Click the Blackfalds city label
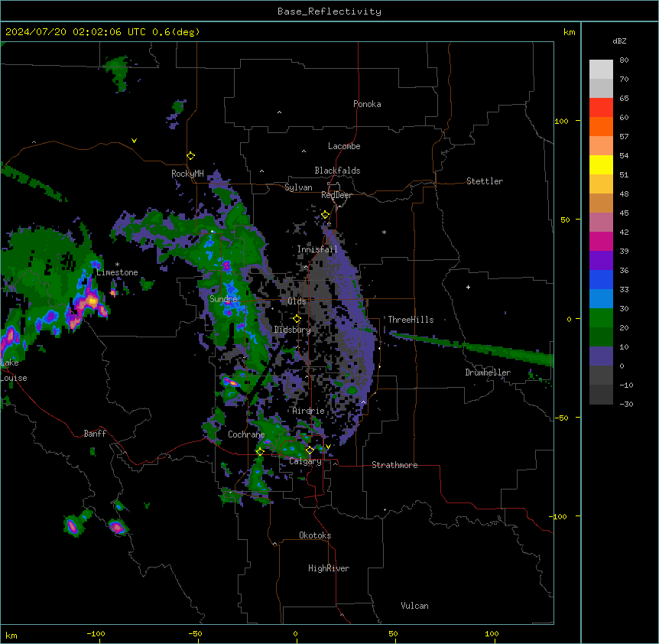 pos(337,171)
